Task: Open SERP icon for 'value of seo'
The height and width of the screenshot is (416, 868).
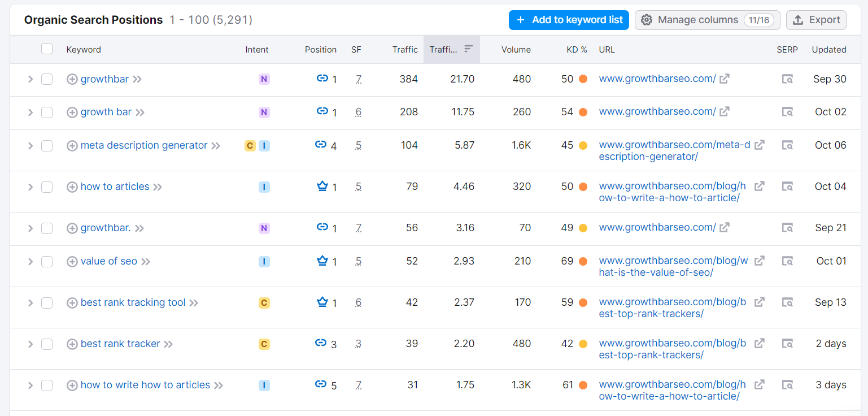Action: pos(787,261)
